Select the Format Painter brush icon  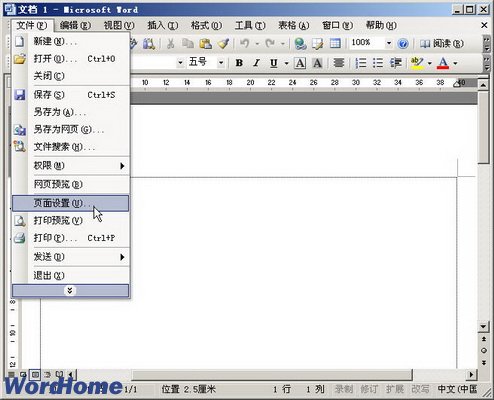pyautogui.click(x=223, y=43)
